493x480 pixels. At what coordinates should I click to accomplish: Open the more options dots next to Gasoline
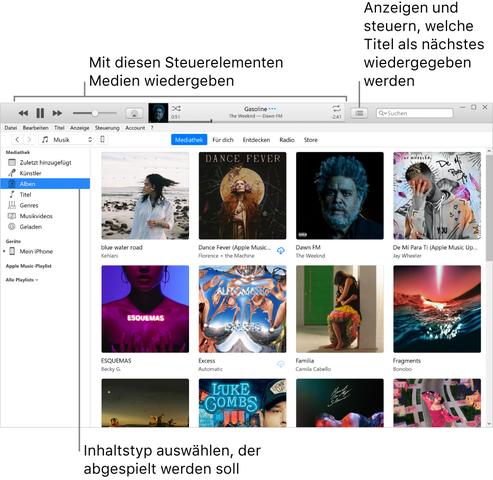pos(272,109)
